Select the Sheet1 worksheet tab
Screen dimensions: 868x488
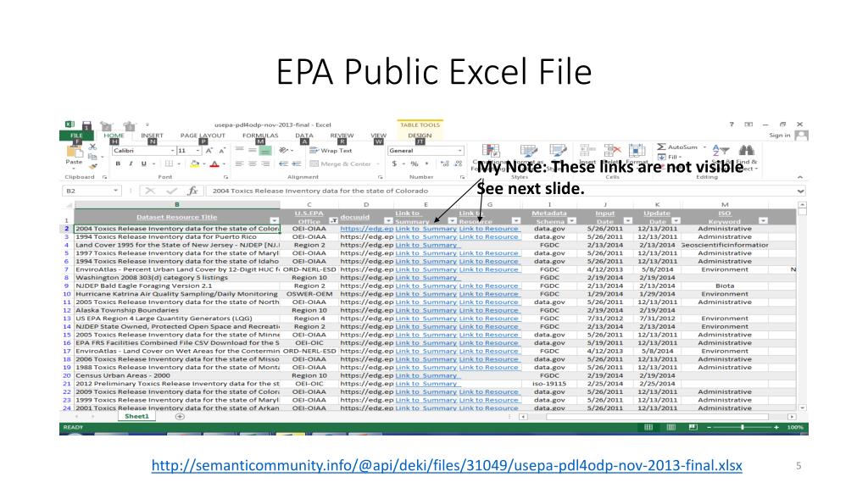(x=136, y=417)
